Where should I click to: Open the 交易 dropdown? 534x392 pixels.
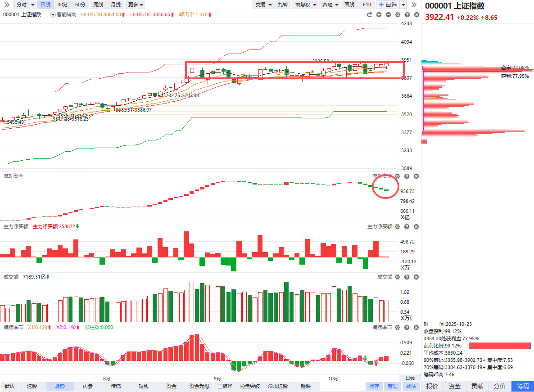[x=263, y=5]
